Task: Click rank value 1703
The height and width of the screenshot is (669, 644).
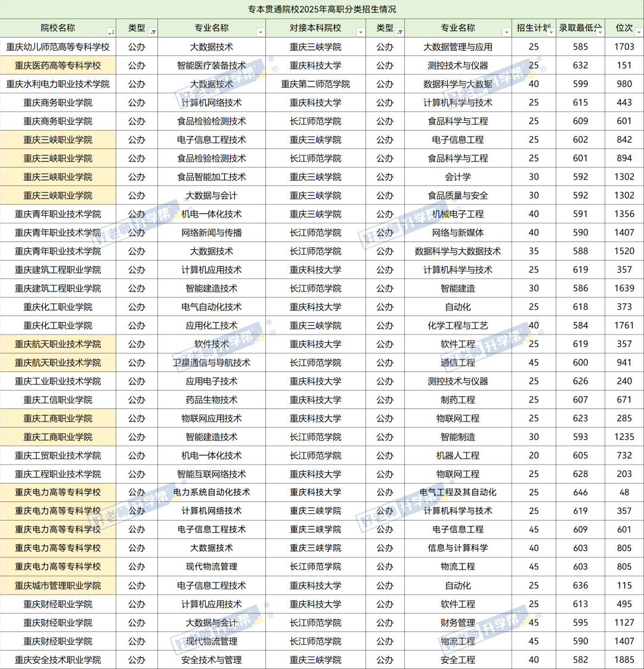Action: coord(624,47)
